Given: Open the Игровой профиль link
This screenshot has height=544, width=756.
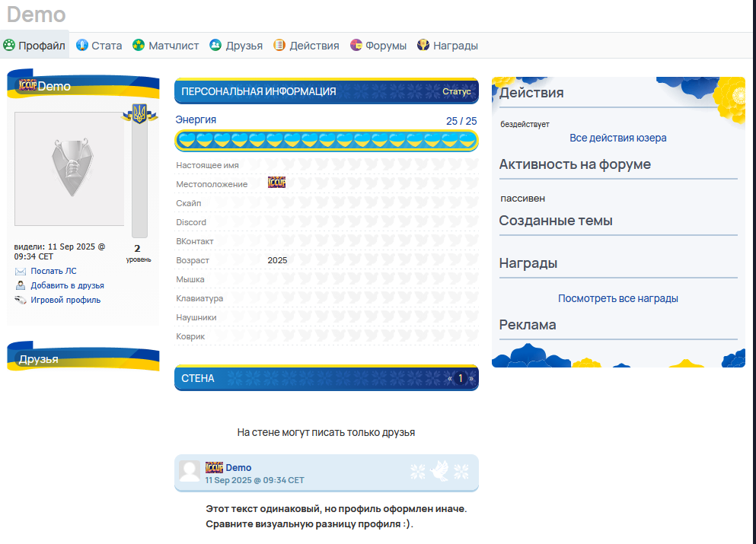Looking at the screenshot, I should (65, 300).
